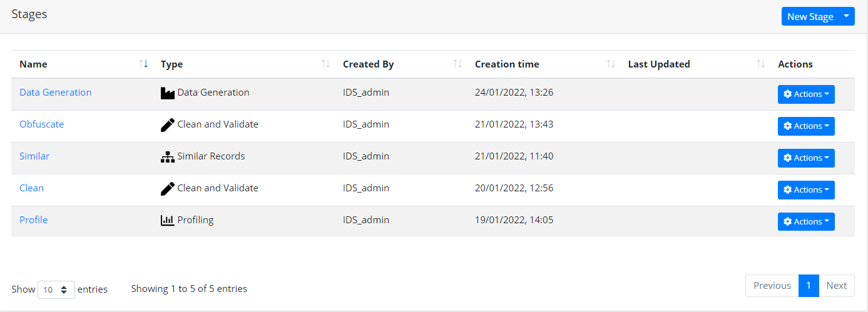Sort by the Last Updated sort arrows
This screenshot has height=312, width=868.
[760, 64]
